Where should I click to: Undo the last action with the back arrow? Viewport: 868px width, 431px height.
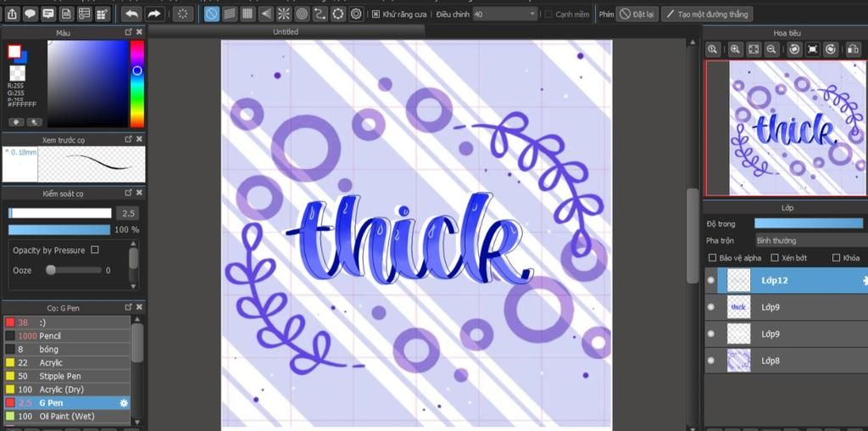pyautogui.click(x=131, y=14)
